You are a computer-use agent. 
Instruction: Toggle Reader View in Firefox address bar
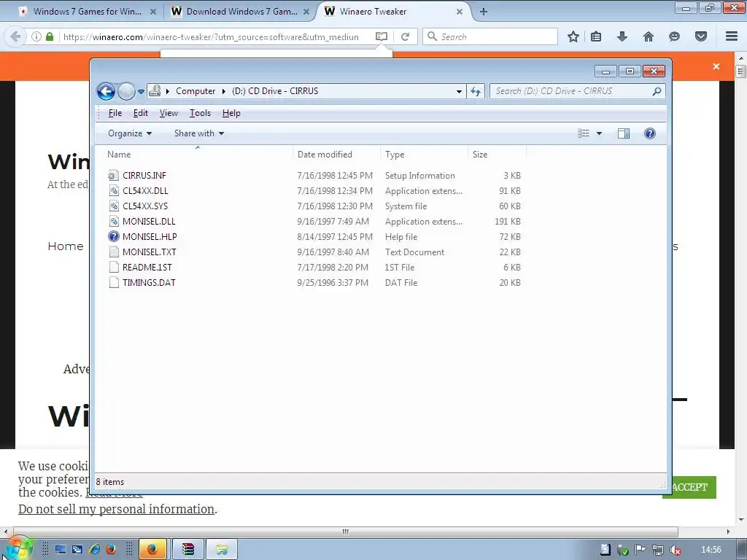point(381,36)
